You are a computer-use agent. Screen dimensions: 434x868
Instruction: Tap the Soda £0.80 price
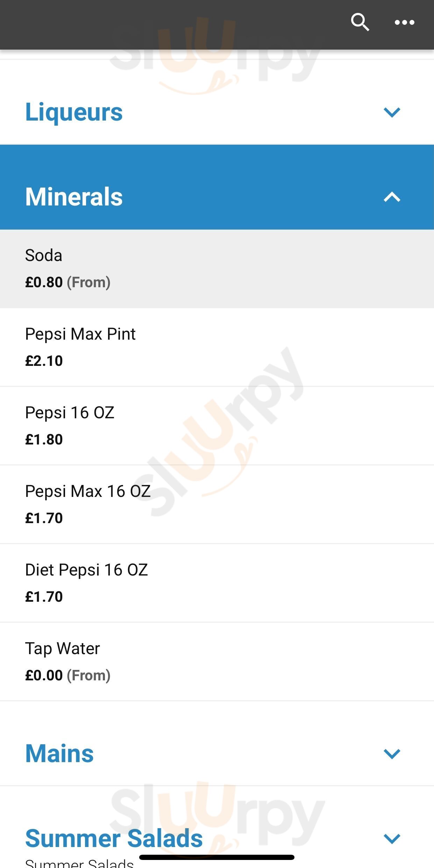click(x=44, y=282)
